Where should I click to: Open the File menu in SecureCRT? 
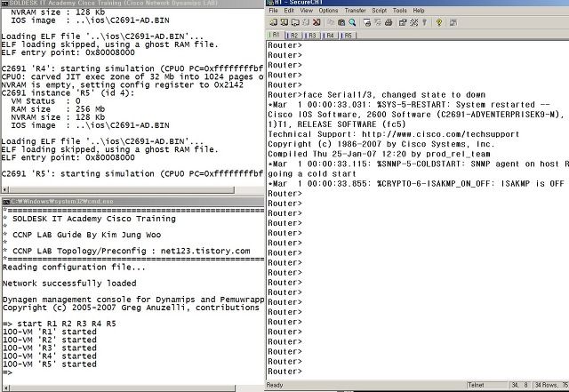pyautogui.click(x=273, y=11)
